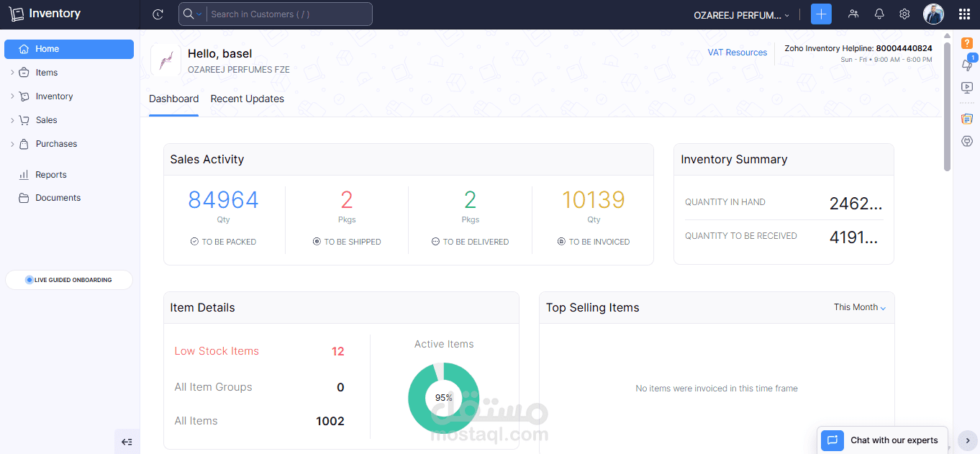Click the blue plus quick create button
The width and height of the screenshot is (980, 454).
coord(821,14)
